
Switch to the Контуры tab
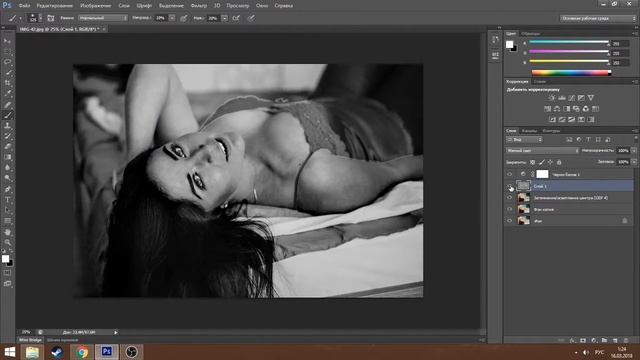click(551, 131)
